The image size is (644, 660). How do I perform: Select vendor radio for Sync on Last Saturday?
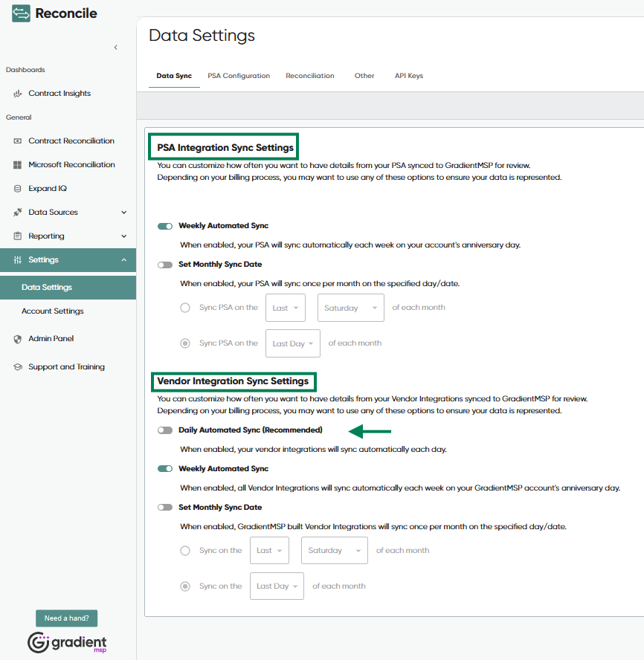coord(185,551)
